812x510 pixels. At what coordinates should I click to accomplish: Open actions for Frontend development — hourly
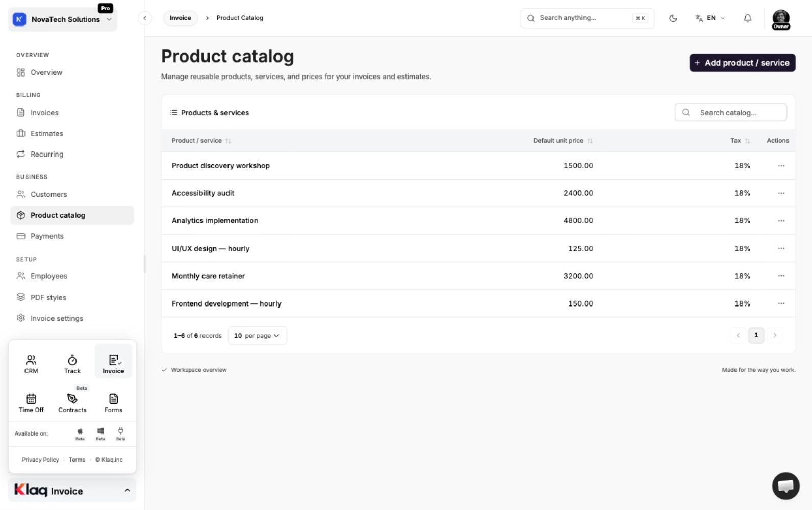pyautogui.click(x=781, y=303)
